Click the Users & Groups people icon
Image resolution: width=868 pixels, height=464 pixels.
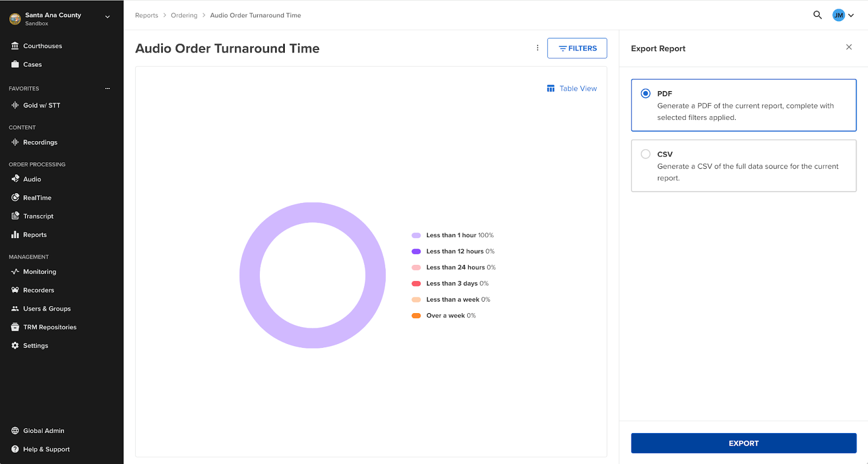coord(15,308)
